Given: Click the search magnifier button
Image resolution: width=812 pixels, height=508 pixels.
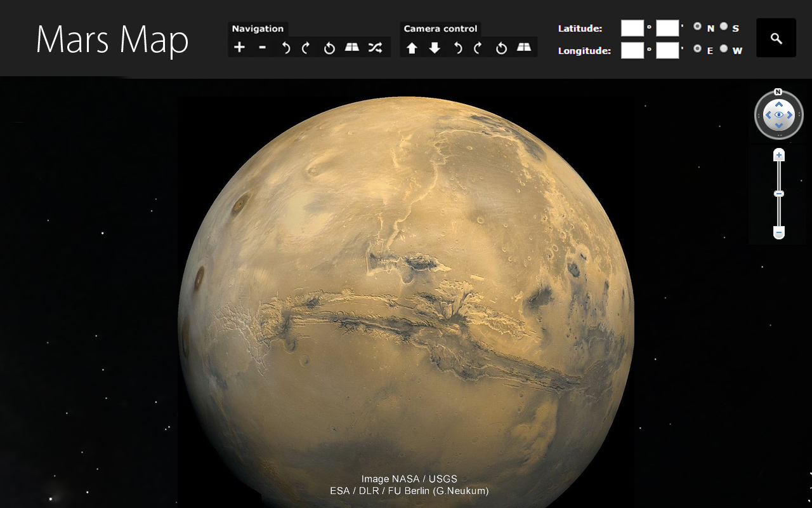Looking at the screenshot, I should click(x=776, y=38).
